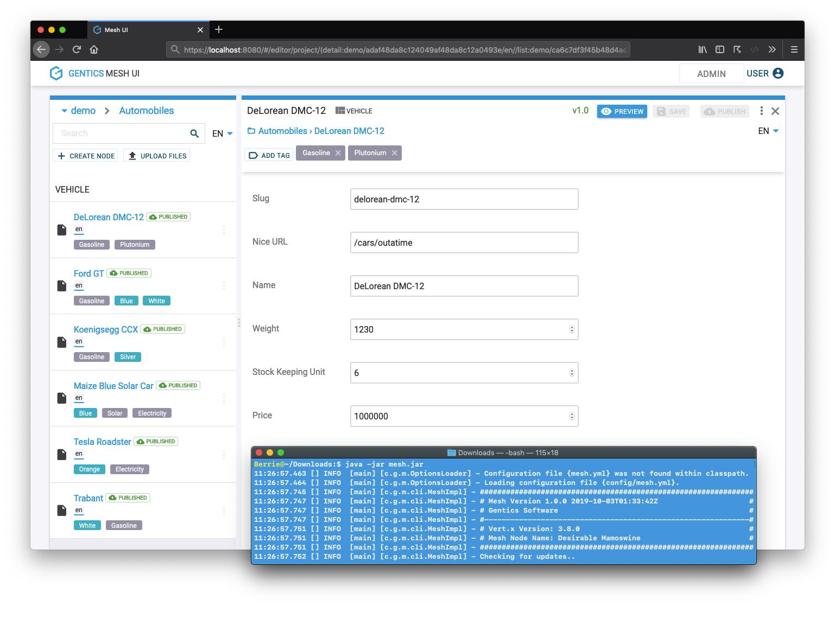835x644 pixels.
Task: Open node editor three-dot menu
Action: click(762, 111)
